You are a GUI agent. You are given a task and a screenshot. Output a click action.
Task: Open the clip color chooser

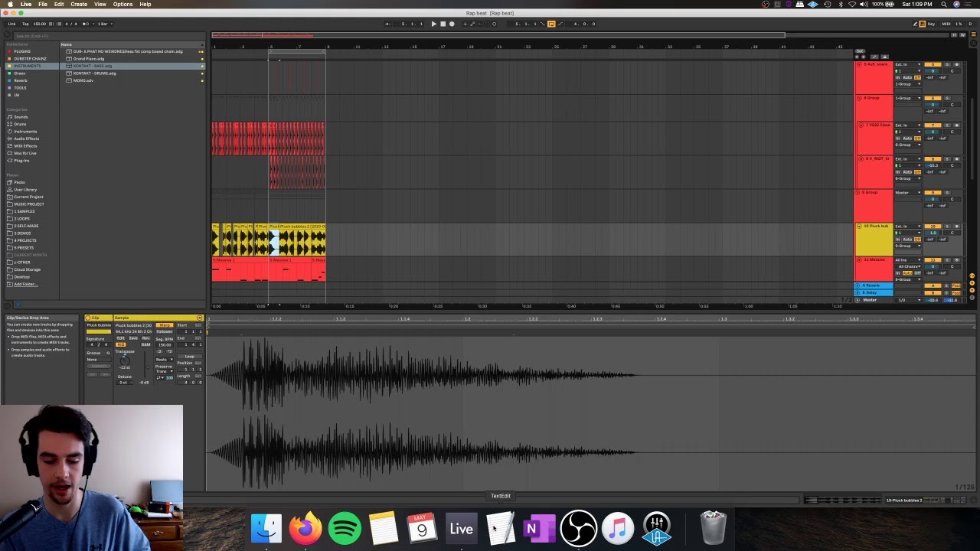pyautogui.click(x=99, y=331)
